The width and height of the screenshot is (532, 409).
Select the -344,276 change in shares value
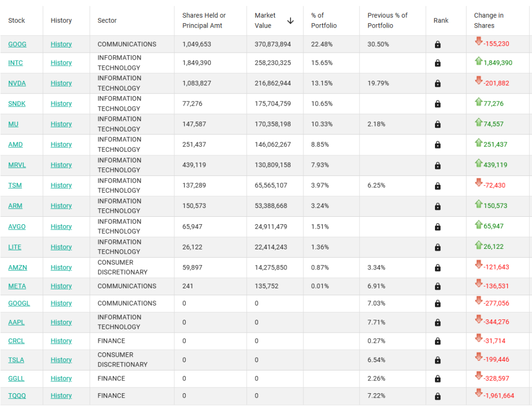point(496,322)
